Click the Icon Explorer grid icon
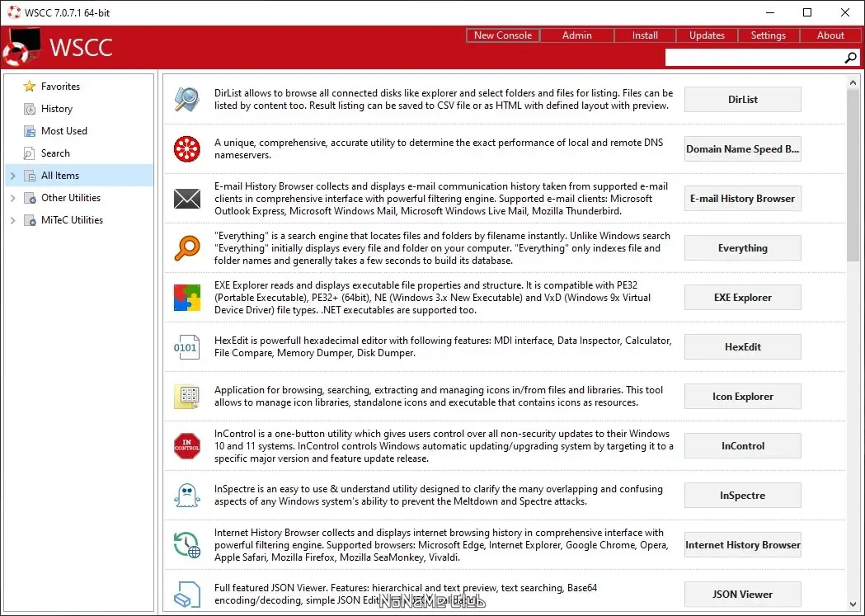The image size is (865, 616). [187, 397]
